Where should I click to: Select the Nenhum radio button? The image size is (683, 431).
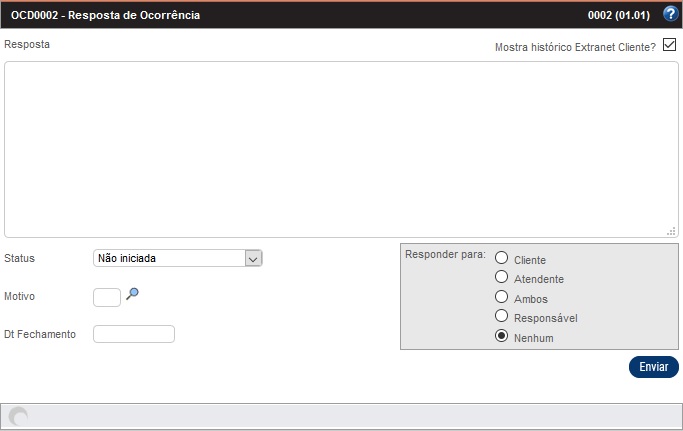pyautogui.click(x=502, y=337)
